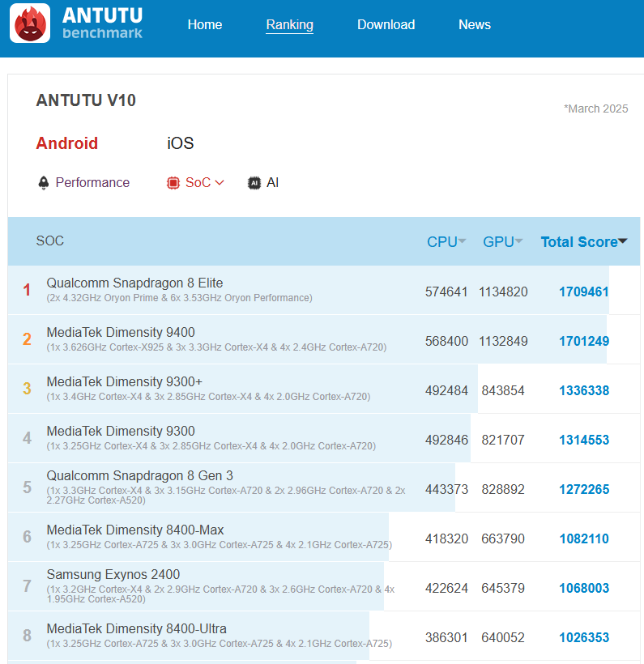Select the AI ranking link
This screenshot has width=644, height=664.
tap(272, 182)
